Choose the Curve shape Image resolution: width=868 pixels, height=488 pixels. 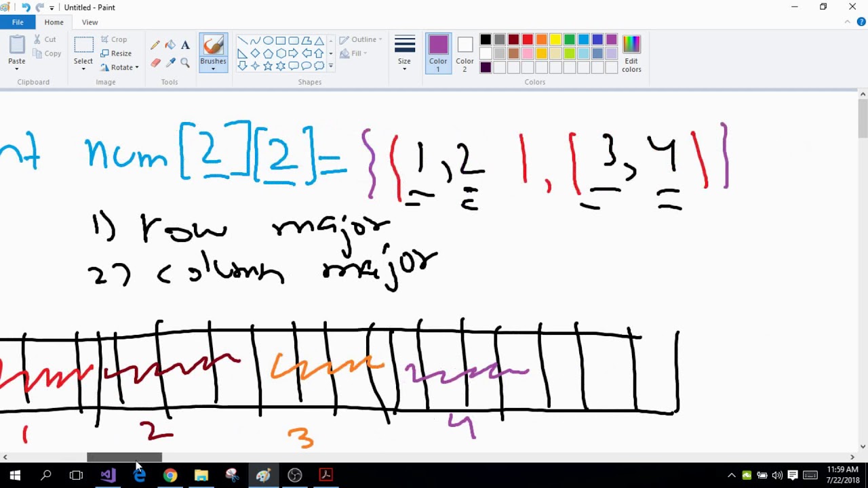coord(255,41)
